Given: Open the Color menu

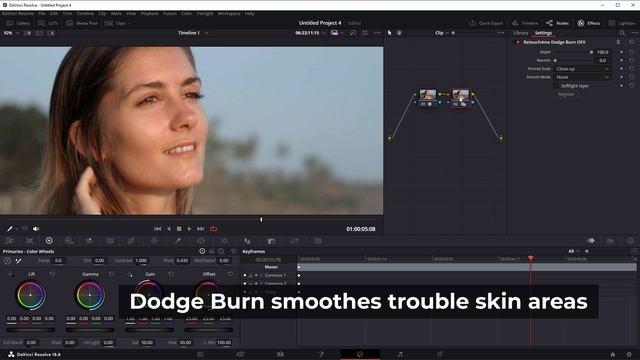Looking at the screenshot, I should point(187,13).
